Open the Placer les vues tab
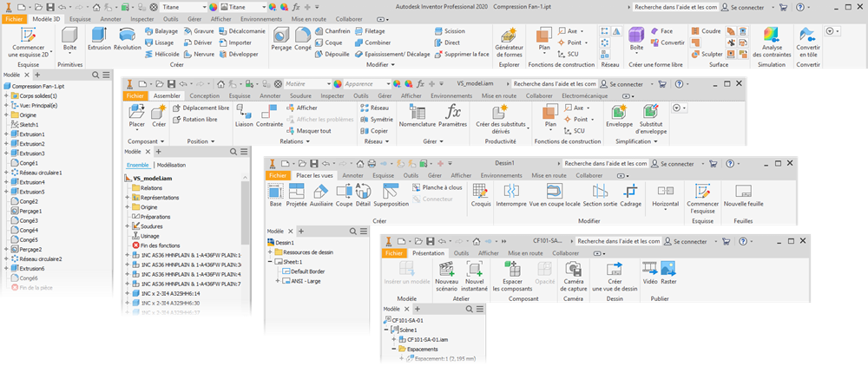 [314, 175]
